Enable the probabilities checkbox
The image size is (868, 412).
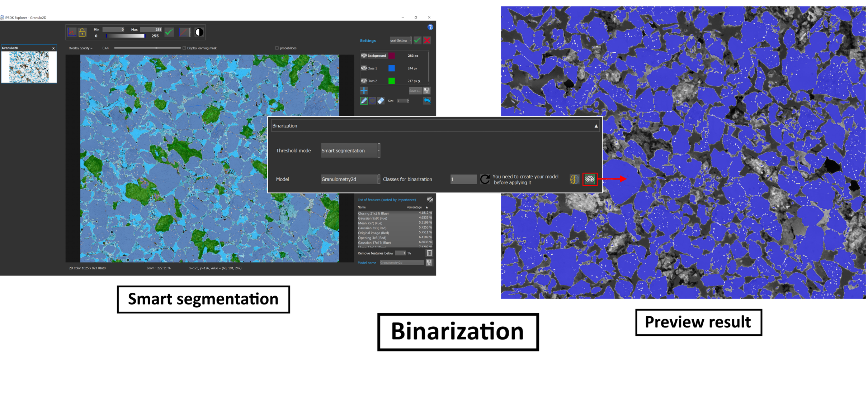277,48
